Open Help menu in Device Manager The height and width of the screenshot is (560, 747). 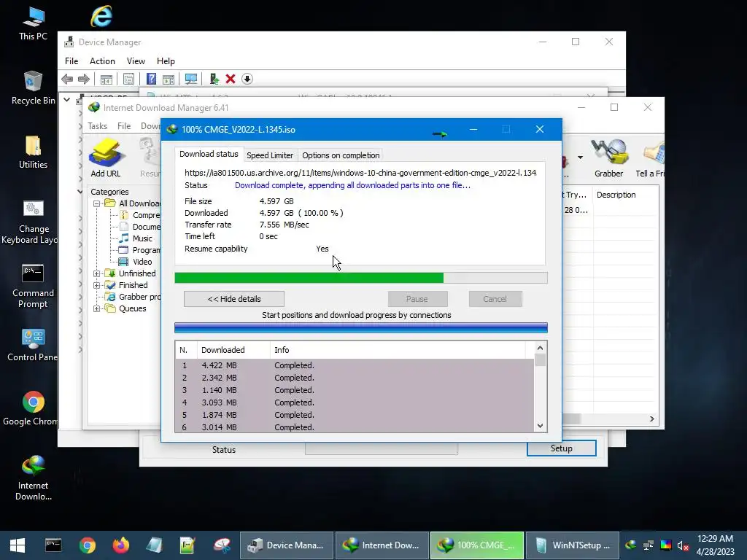point(166,61)
